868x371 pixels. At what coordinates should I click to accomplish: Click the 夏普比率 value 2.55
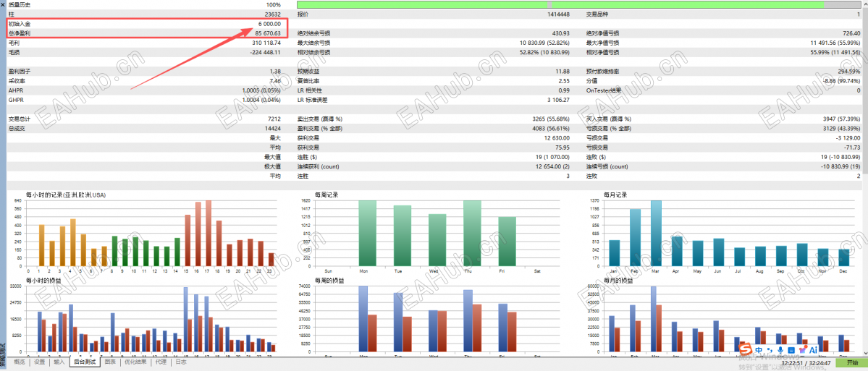coord(565,81)
